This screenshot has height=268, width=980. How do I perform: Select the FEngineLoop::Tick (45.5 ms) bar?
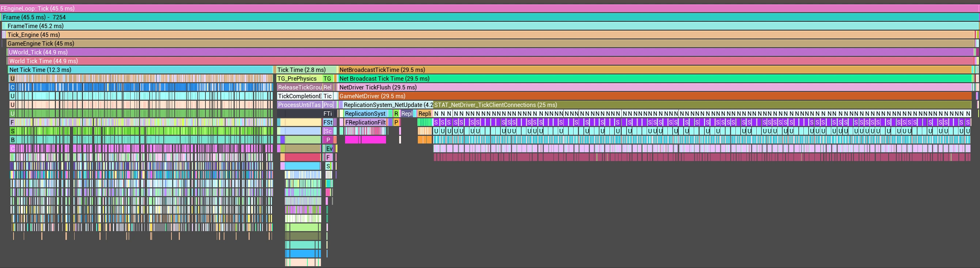point(489,8)
